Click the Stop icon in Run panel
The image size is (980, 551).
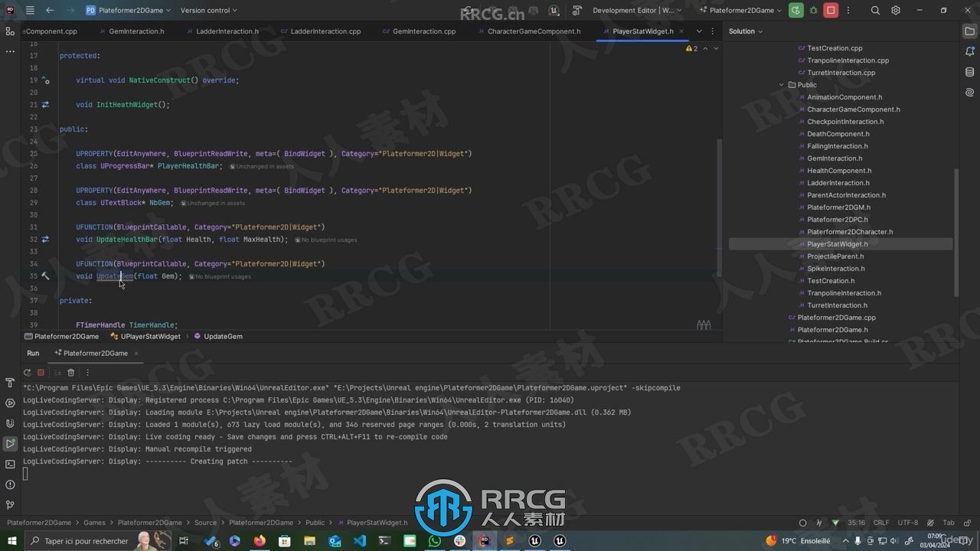(x=41, y=373)
